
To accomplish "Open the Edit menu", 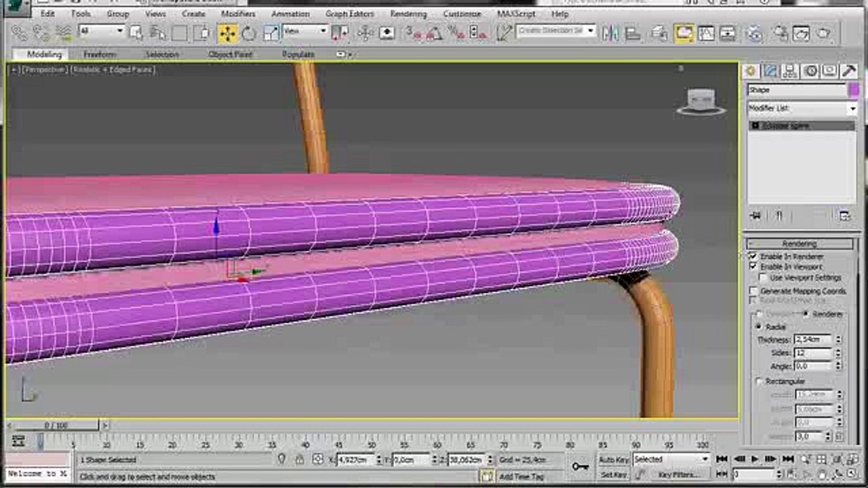I will click(x=47, y=14).
